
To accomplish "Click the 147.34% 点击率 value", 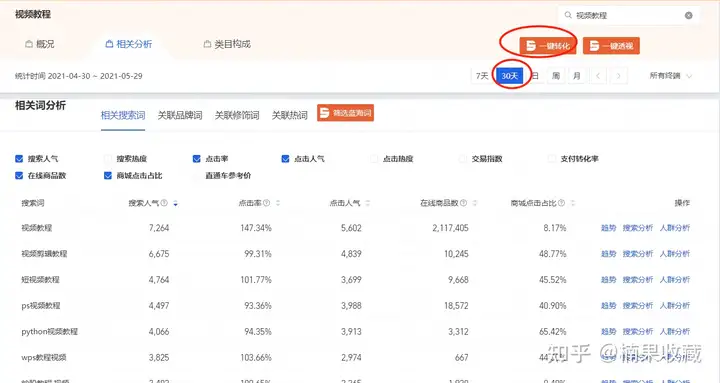I will click(256, 228).
